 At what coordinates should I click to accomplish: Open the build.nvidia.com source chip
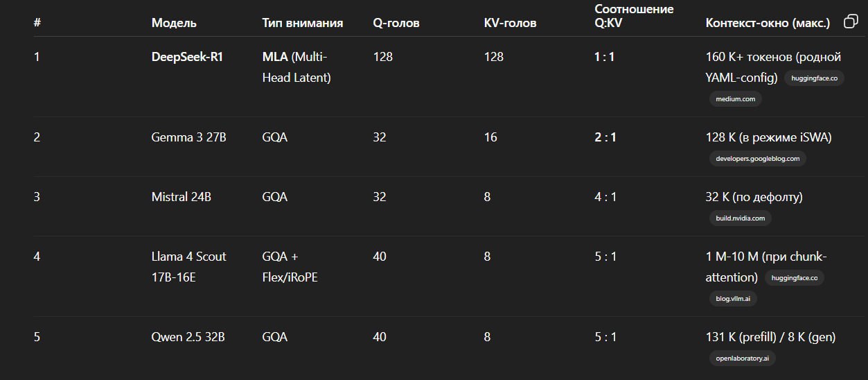741,218
